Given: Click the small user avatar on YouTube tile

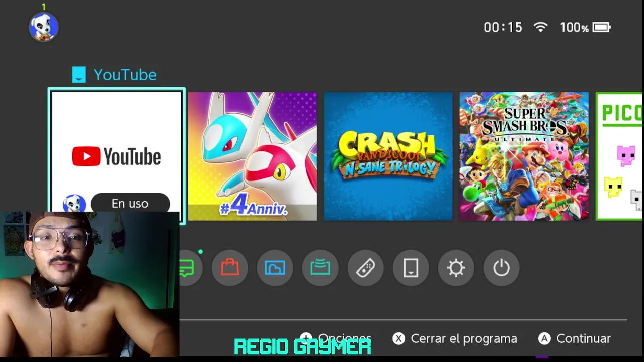Looking at the screenshot, I should pyautogui.click(x=74, y=203).
